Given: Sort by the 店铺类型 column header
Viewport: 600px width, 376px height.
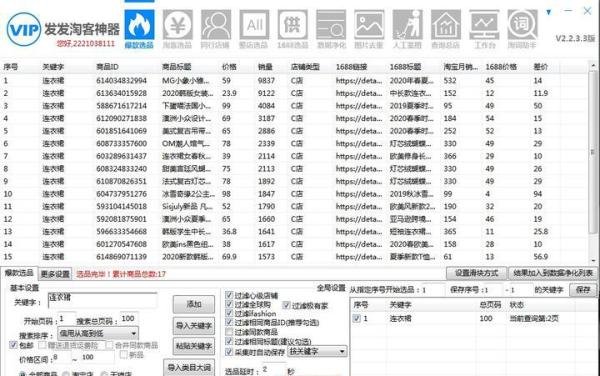Looking at the screenshot, I should pos(305,67).
